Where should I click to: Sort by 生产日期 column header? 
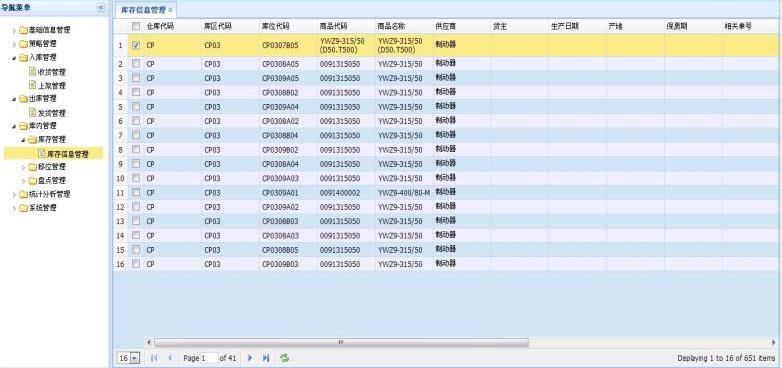578,26
